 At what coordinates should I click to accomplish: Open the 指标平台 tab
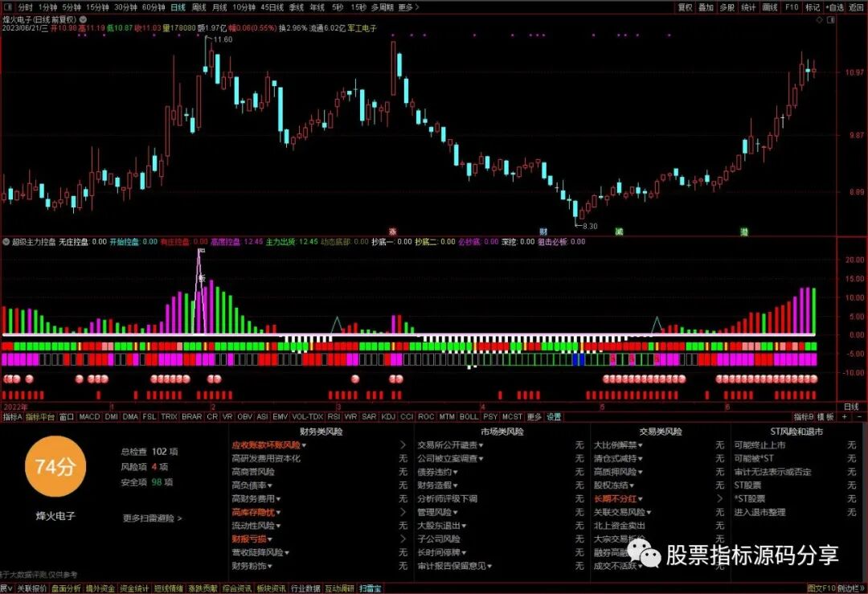coord(40,416)
